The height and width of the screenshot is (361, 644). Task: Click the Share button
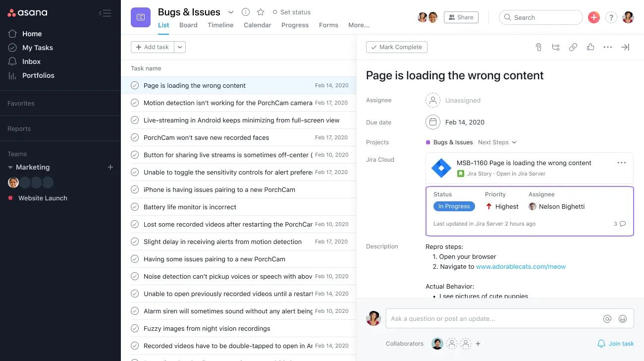coord(461,17)
